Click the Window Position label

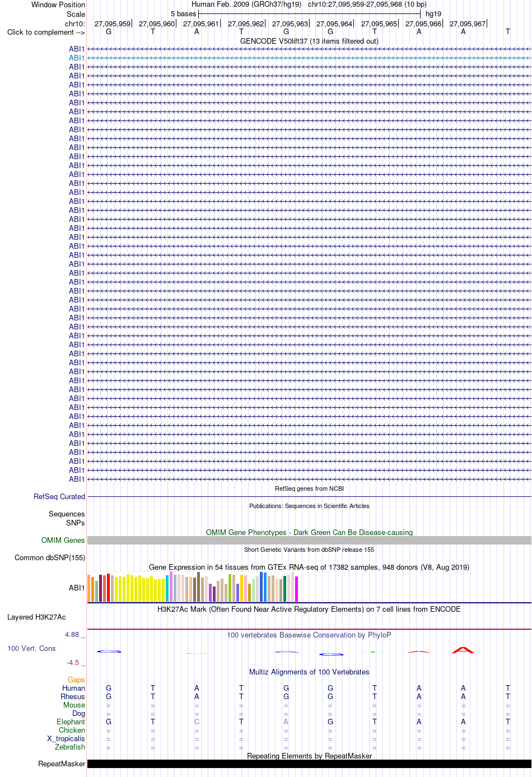point(58,4)
